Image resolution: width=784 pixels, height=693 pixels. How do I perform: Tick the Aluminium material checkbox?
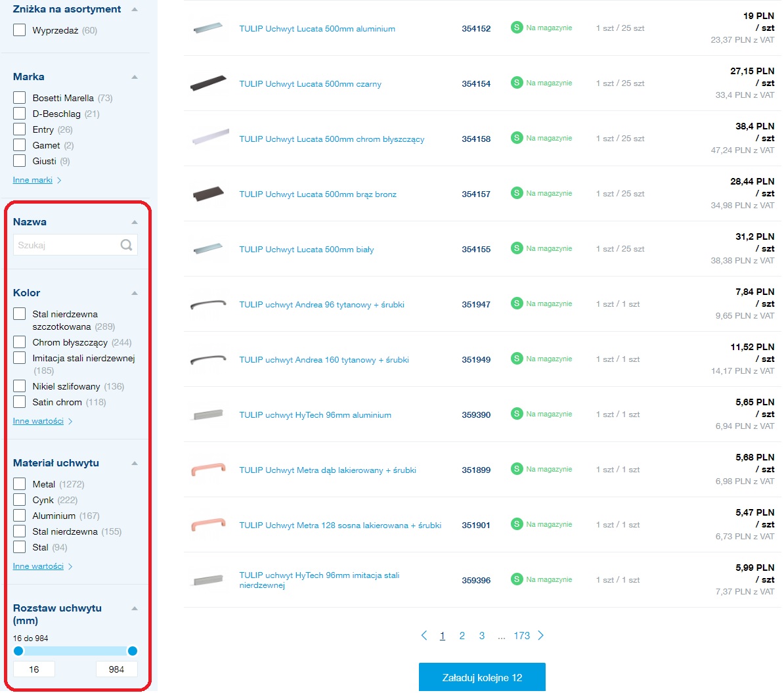[x=20, y=516]
